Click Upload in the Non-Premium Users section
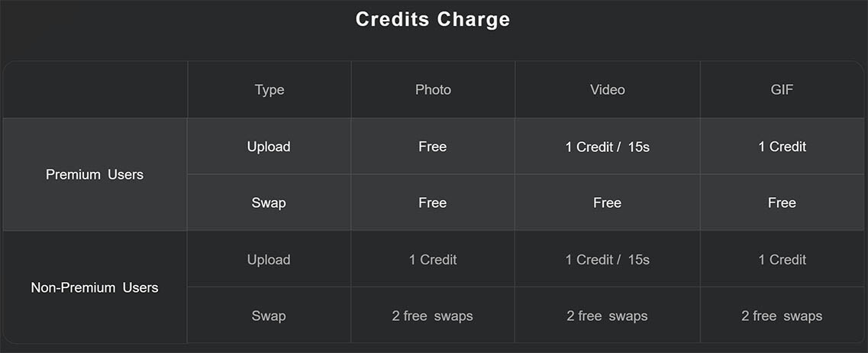This screenshot has height=353, width=868. tap(269, 260)
